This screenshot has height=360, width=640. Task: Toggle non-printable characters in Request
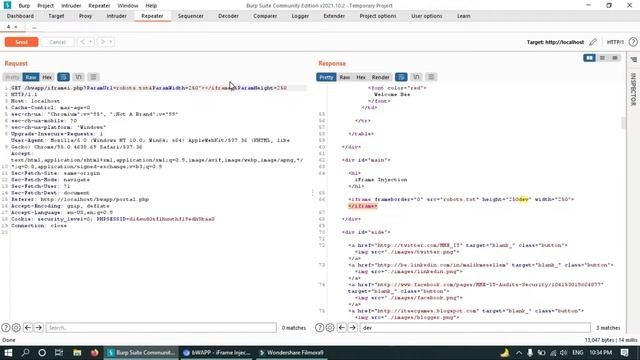[78, 77]
